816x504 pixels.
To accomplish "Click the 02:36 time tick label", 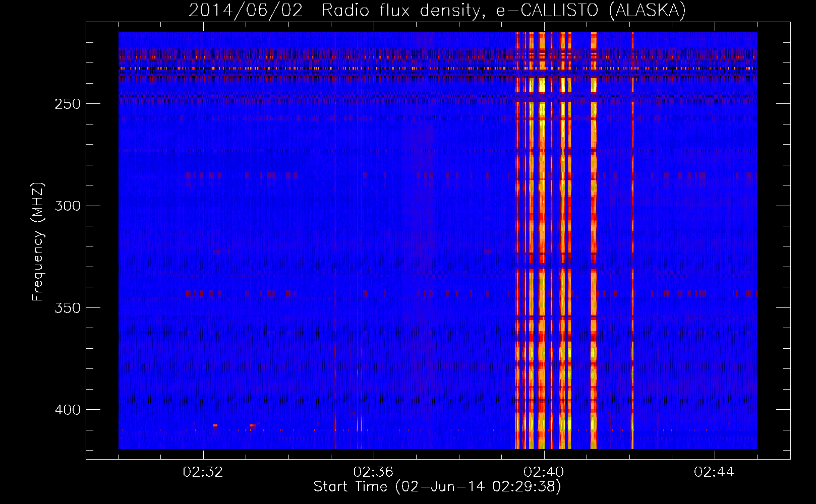I will click(x=374, y=472).
